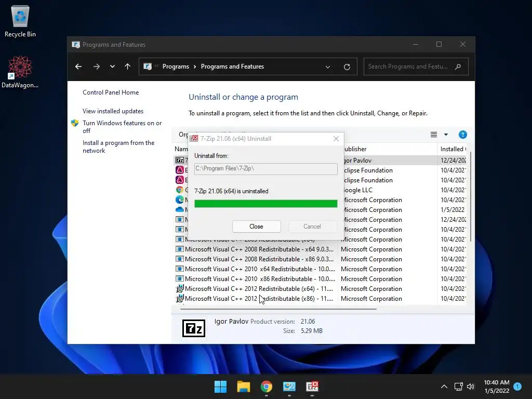532x399 pixels.
Task: Go up one level with Up arrow
Action: pos(128,66)
